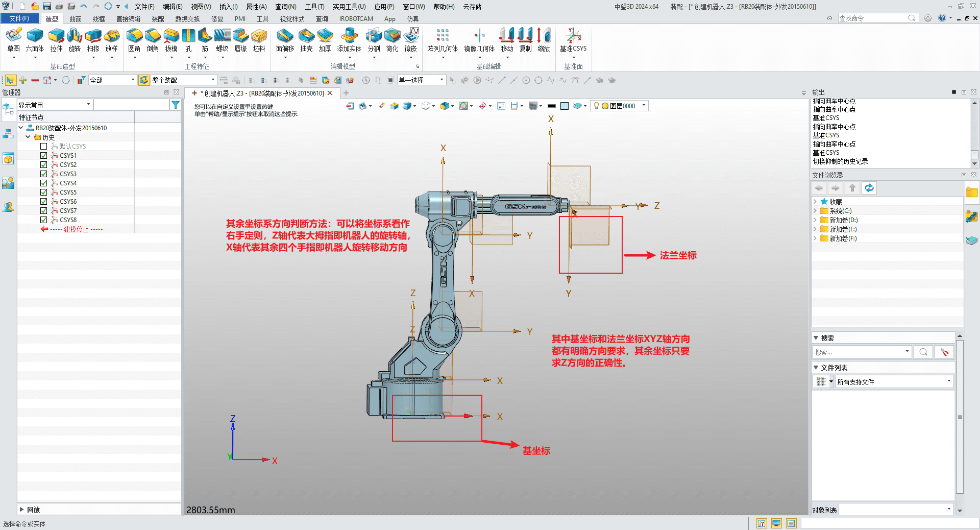980x530 pixels.
Task: Open the 扫掠 sweep tool
Action: (93, 40)
